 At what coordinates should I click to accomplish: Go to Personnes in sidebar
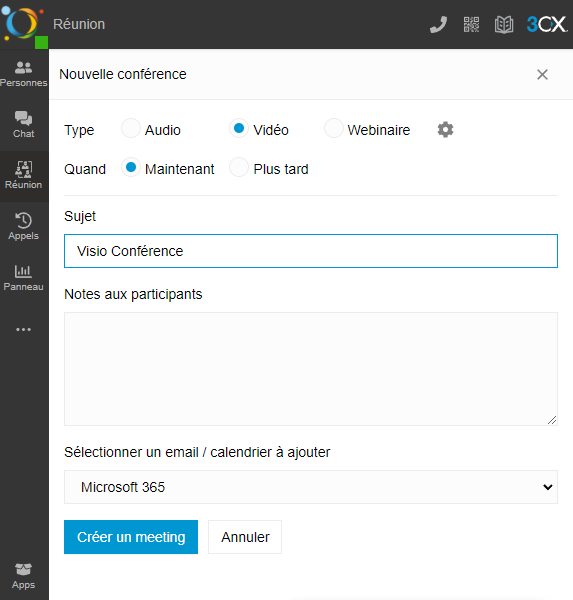tap(24, 74)
